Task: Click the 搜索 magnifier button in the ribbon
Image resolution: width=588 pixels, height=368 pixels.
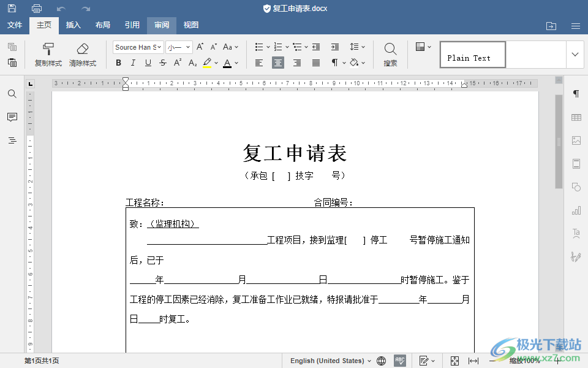Action: [390, 55]
